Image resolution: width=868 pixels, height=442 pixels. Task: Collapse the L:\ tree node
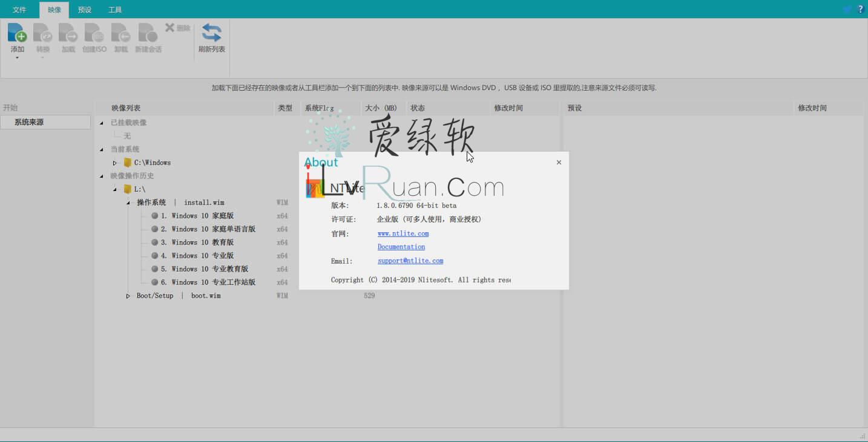[115, 189]
